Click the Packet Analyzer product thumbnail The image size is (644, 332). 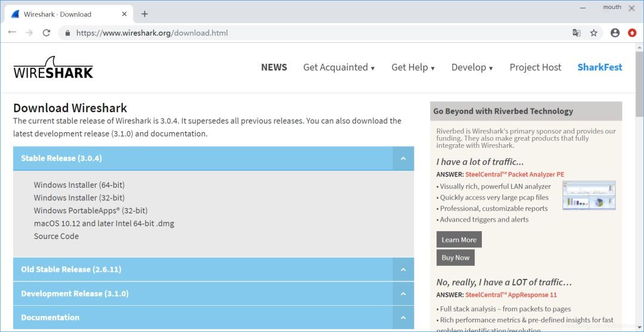point(589,196)
